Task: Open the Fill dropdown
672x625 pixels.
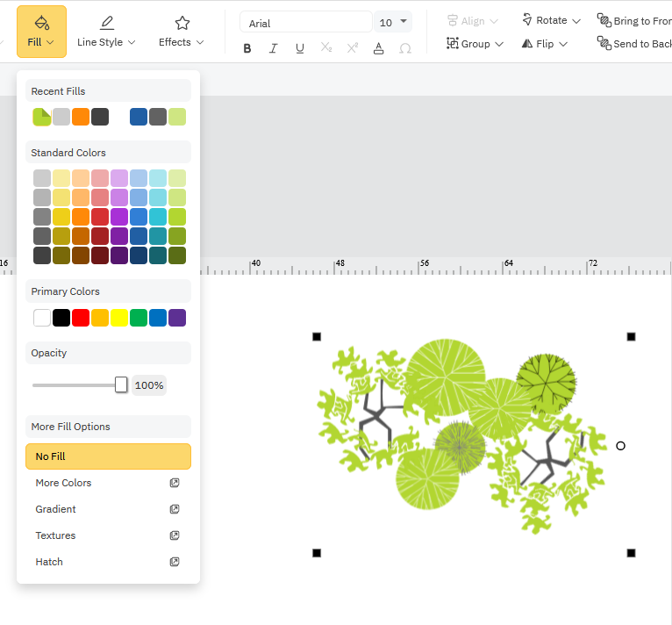Action: (41, 31)
